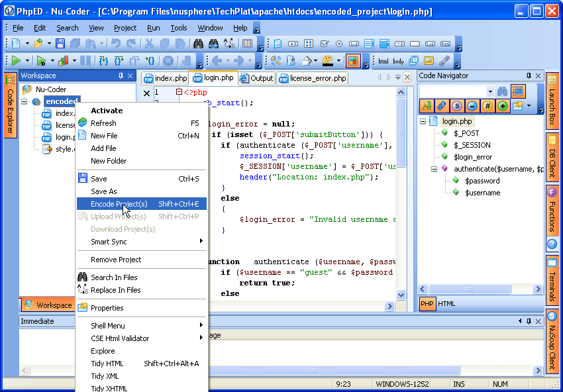Screen dimensions: 563x392
Task: Click the S filter icon in Code Navigator
Action: (x=457, y=106)
